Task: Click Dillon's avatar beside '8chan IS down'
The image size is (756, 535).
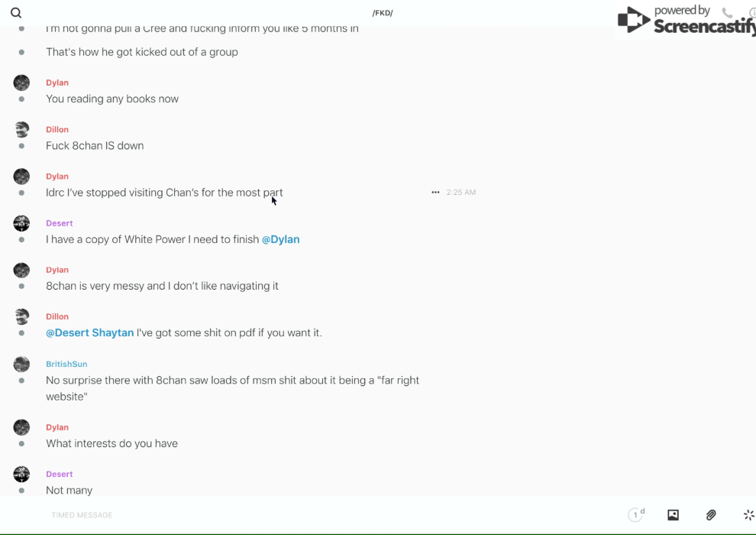Action: tap(21, 129)
